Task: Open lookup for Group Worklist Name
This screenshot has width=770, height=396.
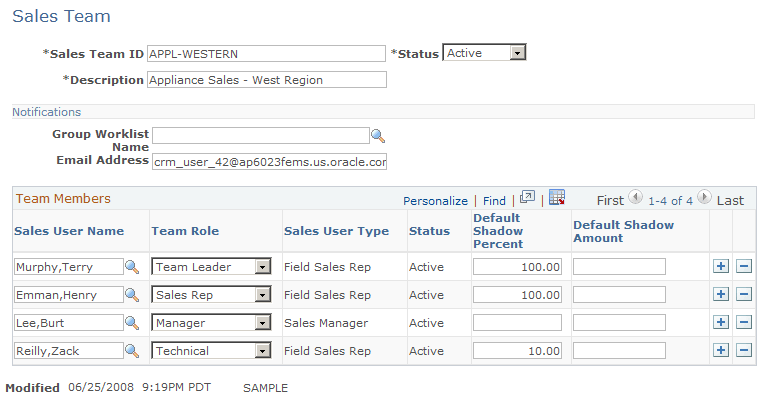Action: click(378, 136)
